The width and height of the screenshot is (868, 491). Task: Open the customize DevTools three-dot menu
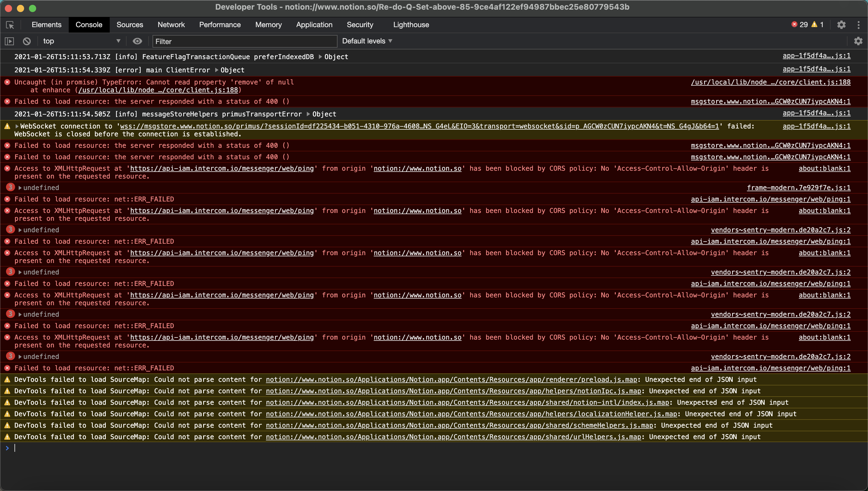tap(859, 25)
